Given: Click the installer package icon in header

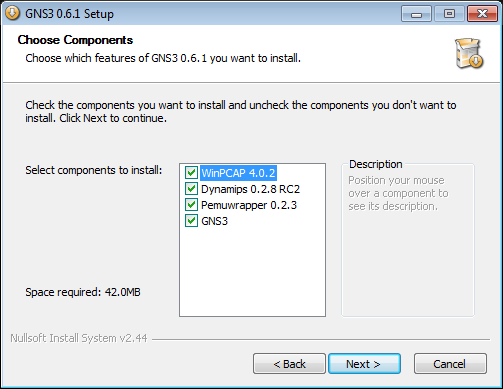Looking at the screenshot, I should [x=469, y=53].
